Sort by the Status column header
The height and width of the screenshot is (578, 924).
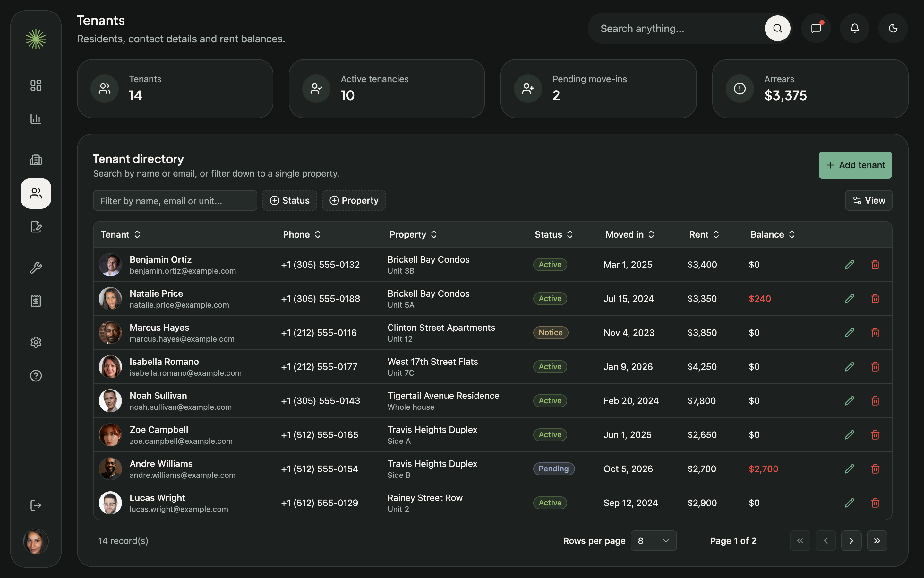(554, 234)
